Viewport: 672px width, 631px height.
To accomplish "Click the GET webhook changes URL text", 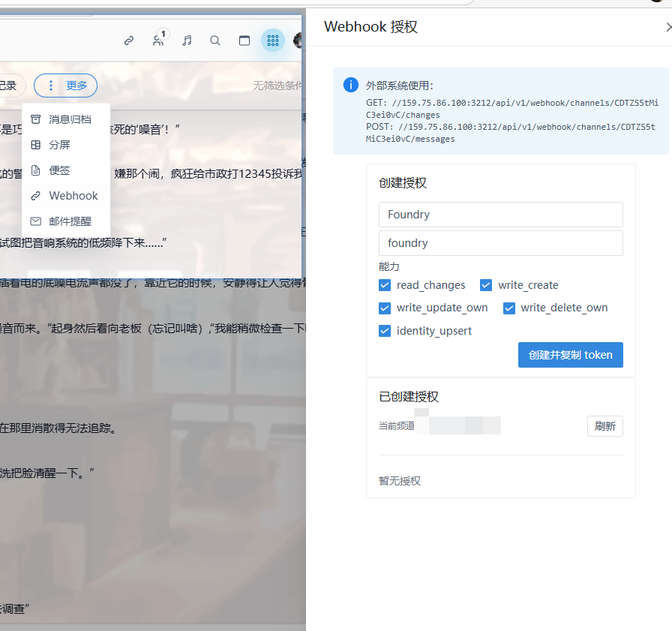I will click(x=512, y=109).
